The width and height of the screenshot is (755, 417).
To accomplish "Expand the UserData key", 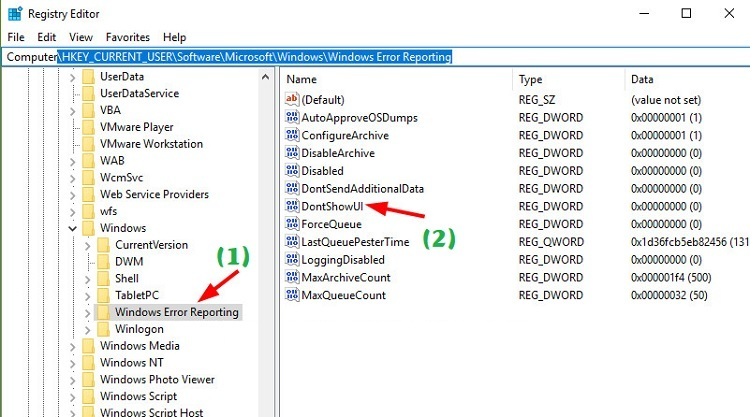I will 72,77.
